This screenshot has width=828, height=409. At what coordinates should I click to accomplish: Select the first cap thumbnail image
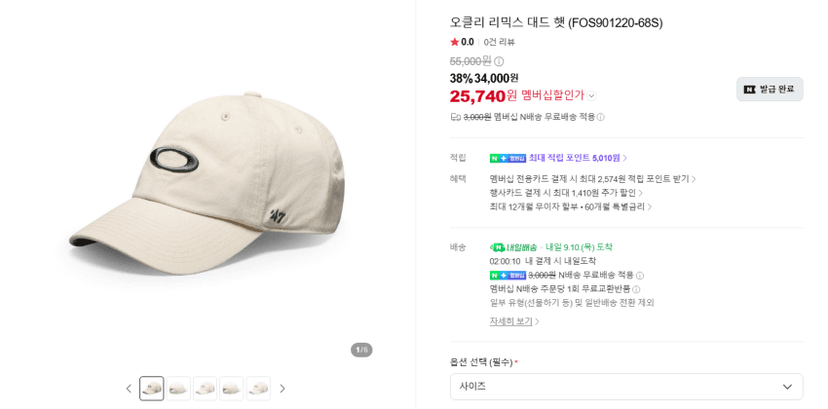click(152, 388)
